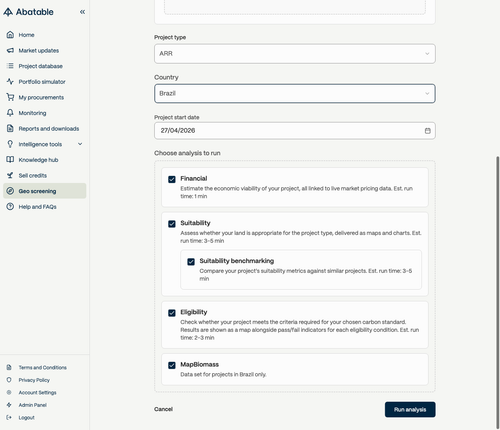Screen dimensions: 500x430
Task: Open the Project type ARR dropdown
Action: [295, 54]
